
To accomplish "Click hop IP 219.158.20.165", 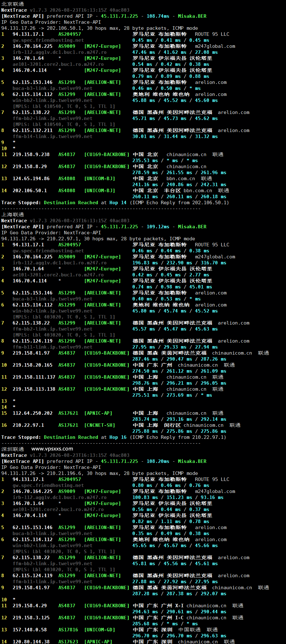I will pos(33,365).
